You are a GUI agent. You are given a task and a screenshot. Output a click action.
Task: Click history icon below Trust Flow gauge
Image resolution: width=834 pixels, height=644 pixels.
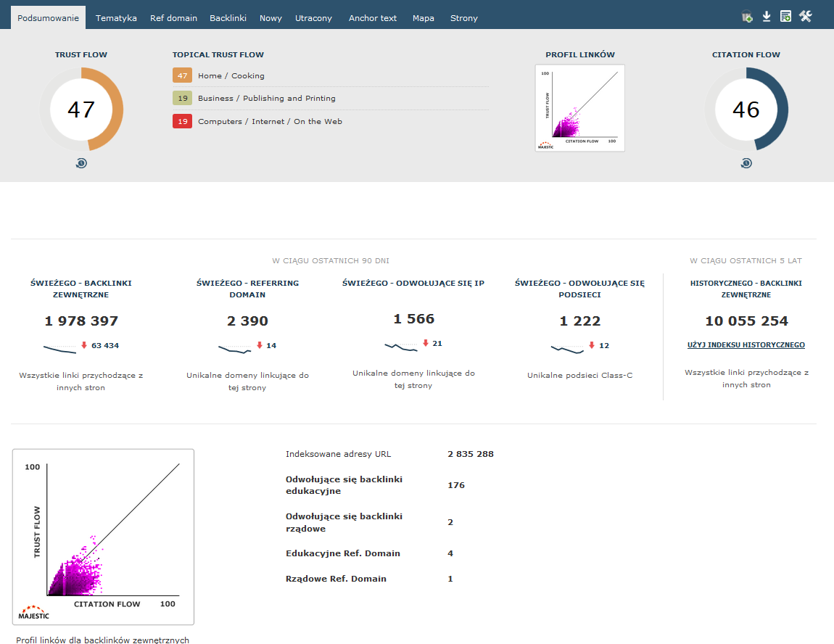pyautogui.click(x=81, y=163)
